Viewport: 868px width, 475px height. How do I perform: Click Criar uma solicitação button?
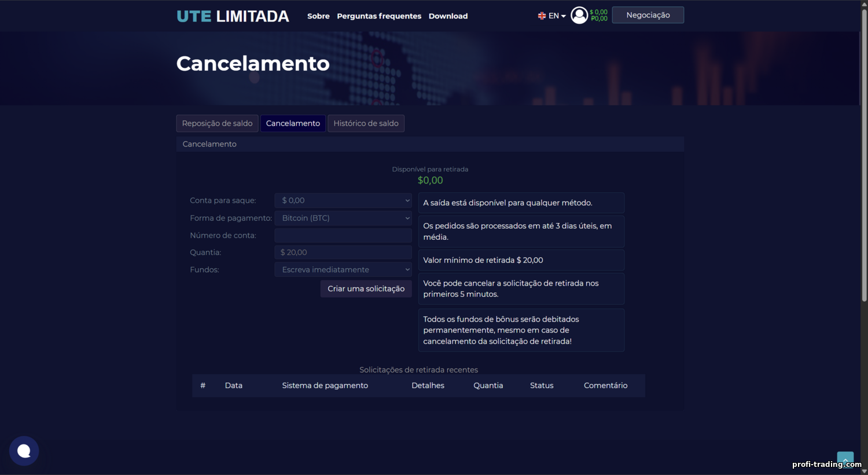tap(366, 288)
